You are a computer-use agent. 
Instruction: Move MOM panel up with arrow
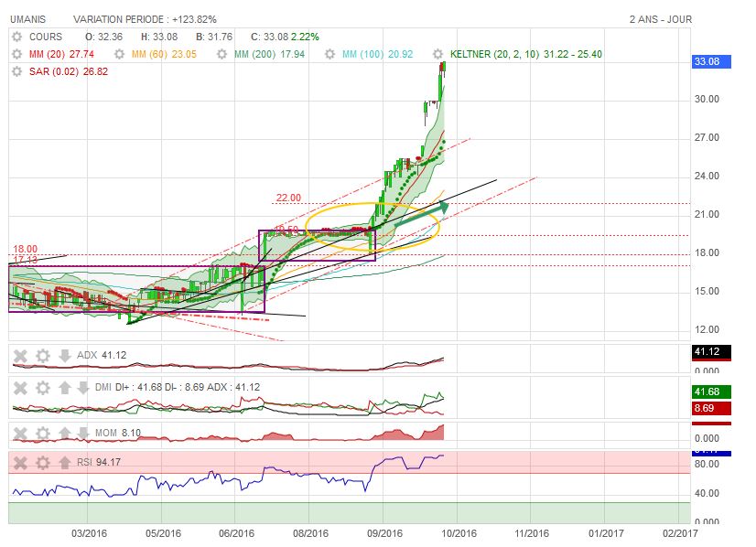coord(65,434)
